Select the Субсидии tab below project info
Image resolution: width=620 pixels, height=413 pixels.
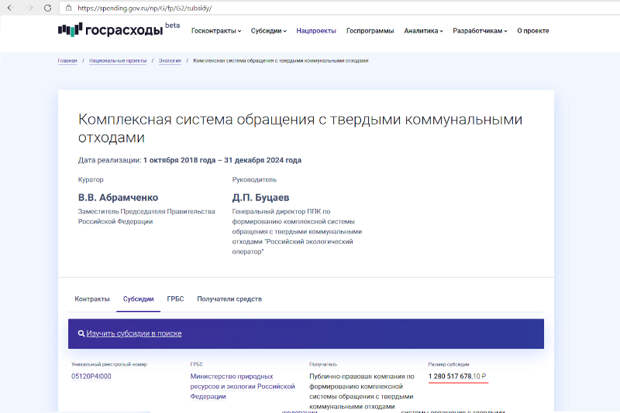[x=138, y=299]
